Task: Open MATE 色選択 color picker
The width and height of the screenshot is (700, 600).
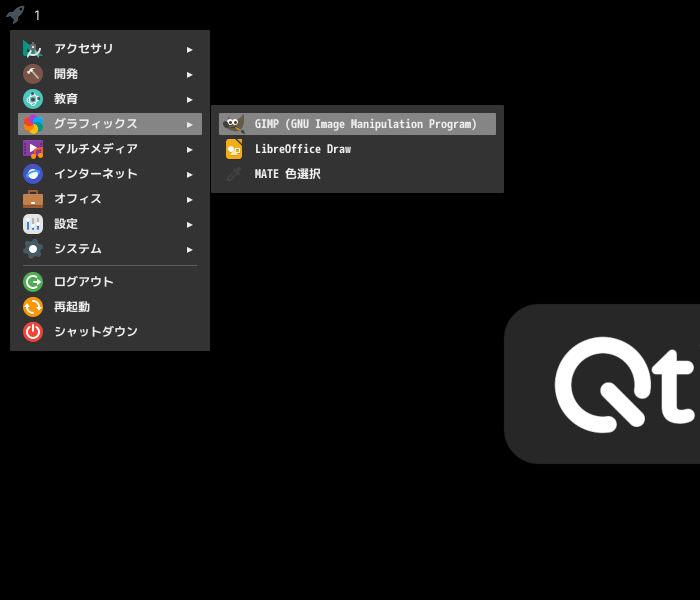Action: tap(357, 174)
